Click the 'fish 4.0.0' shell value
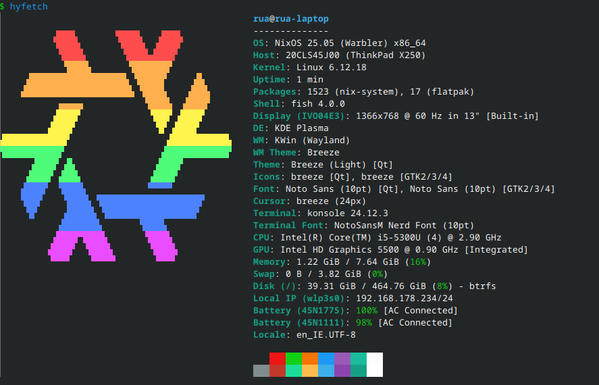This screenshot has height=385, width=599. 318,104
